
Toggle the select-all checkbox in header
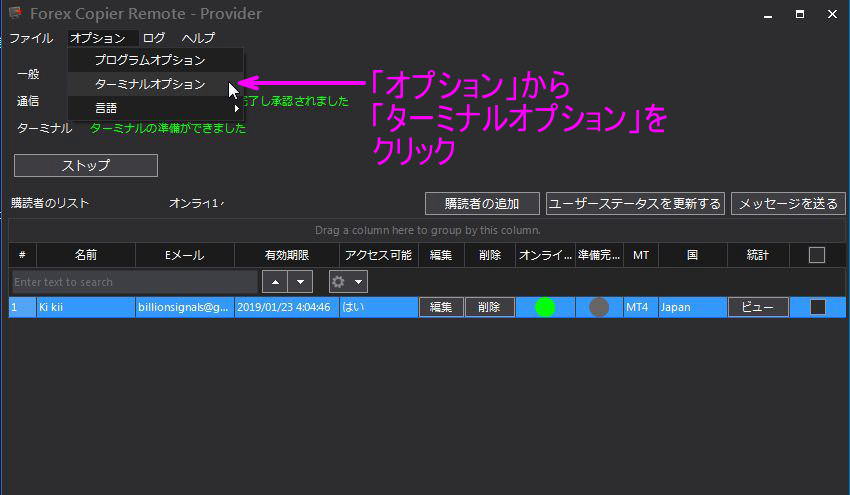pyautogui.click(x=816, y=255)
